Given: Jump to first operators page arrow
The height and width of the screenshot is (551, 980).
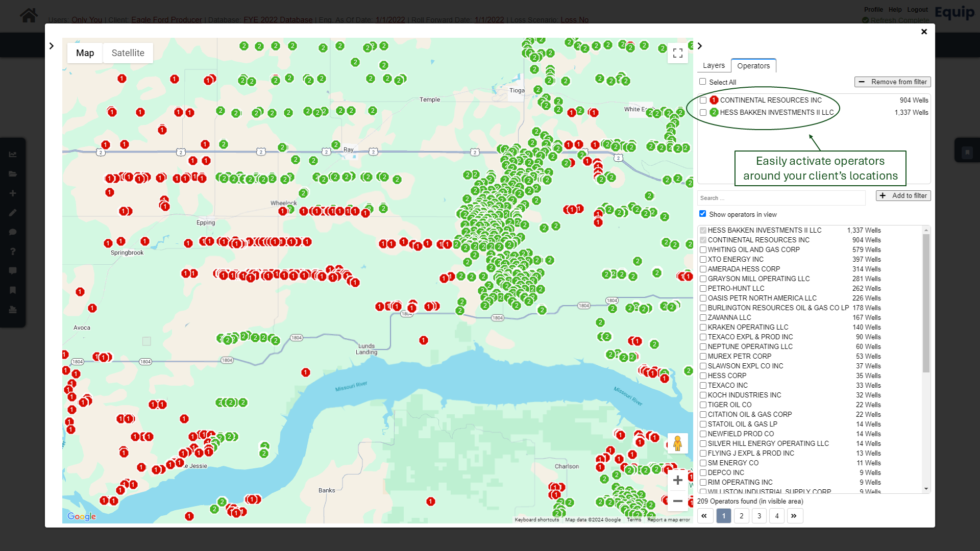Looking at the screenshot, I should tap(704, 516).
